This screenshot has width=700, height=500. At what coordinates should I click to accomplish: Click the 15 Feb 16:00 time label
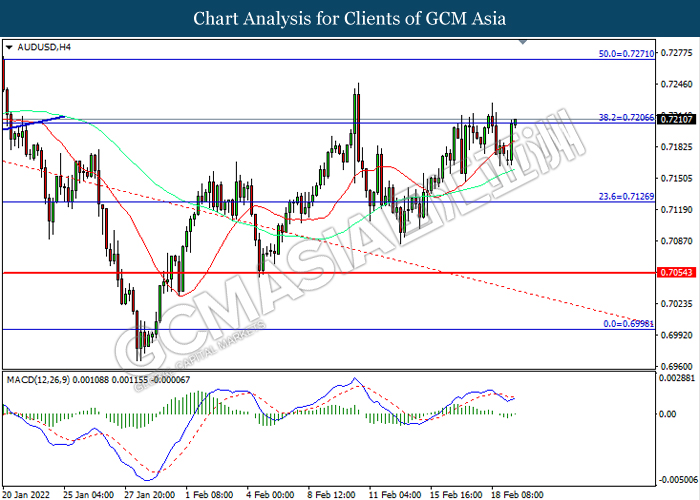pos(456,495)
